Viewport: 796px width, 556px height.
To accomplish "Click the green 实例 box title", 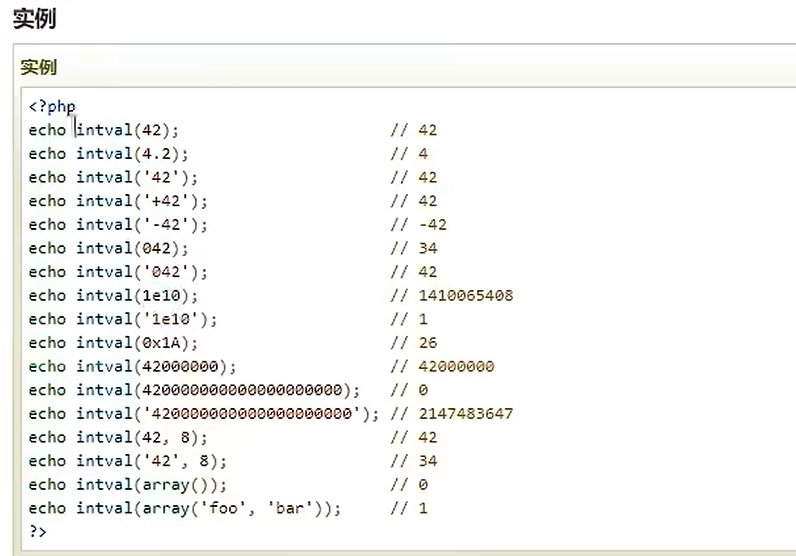I will point(39,67).
